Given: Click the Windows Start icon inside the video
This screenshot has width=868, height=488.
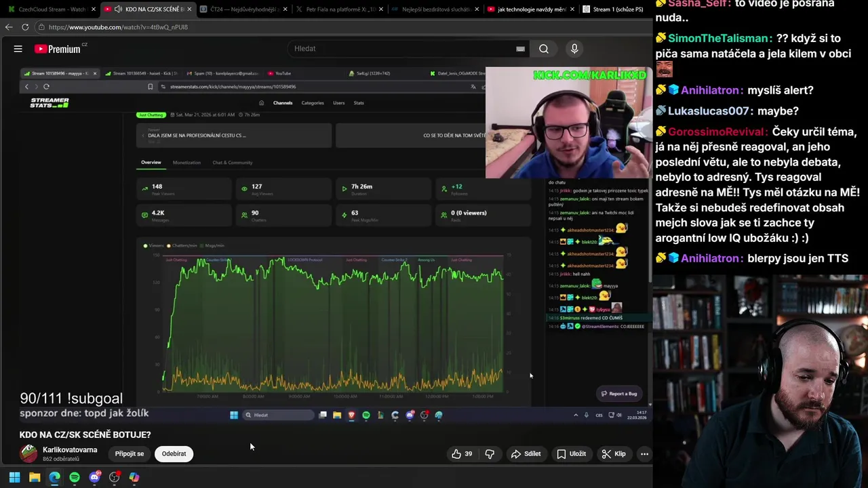Looking at the screenshot, I should (234, 415).
